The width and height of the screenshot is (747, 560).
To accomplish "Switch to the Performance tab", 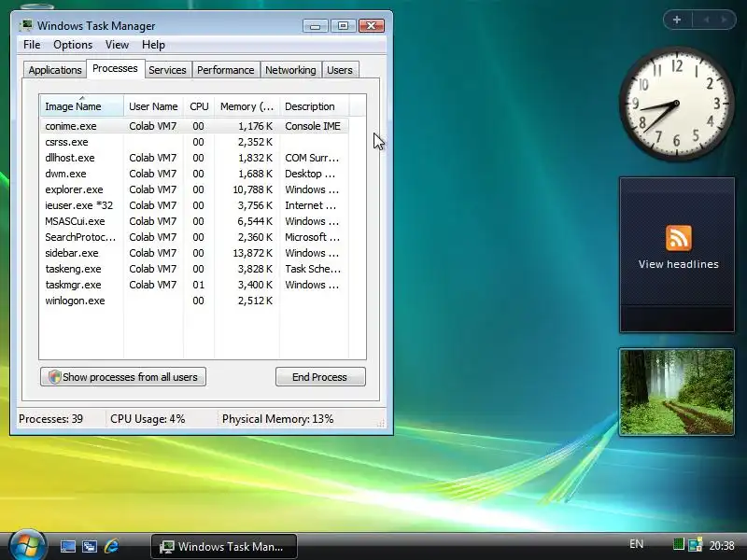I will tap(225, 70).
